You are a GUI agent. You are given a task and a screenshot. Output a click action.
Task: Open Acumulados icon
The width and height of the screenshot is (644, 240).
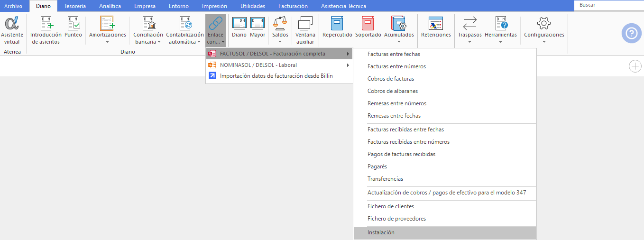(399, 23)
